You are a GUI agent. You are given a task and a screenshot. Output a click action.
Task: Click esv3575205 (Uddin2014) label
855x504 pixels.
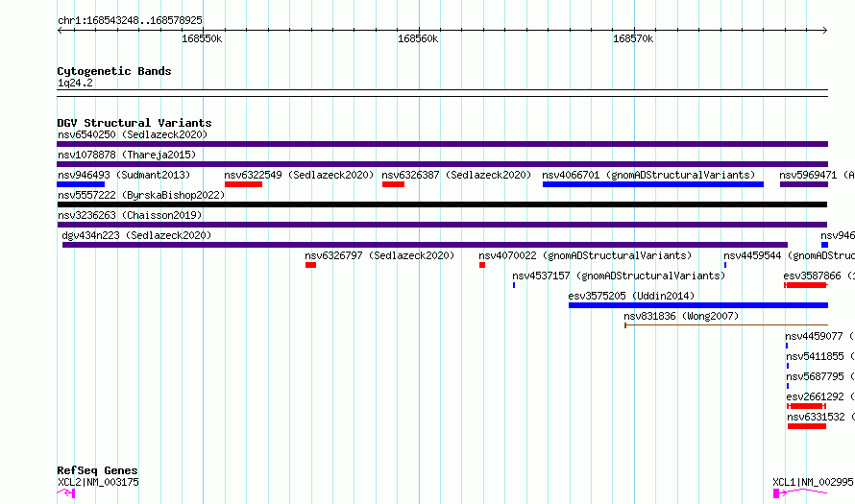pos(631,296)
